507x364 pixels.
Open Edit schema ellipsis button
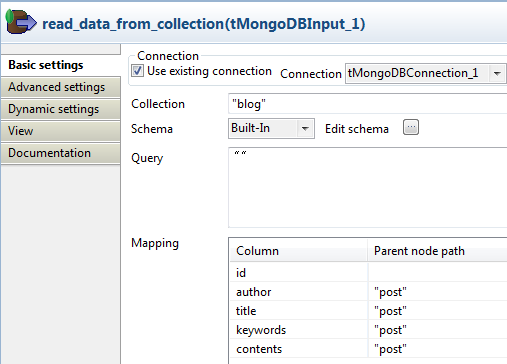411,127
